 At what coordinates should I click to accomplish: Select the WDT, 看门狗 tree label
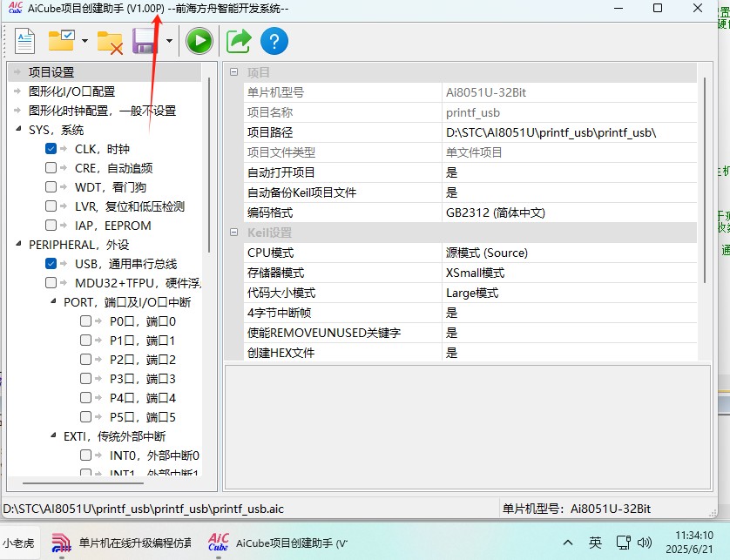tap(111, 187)
